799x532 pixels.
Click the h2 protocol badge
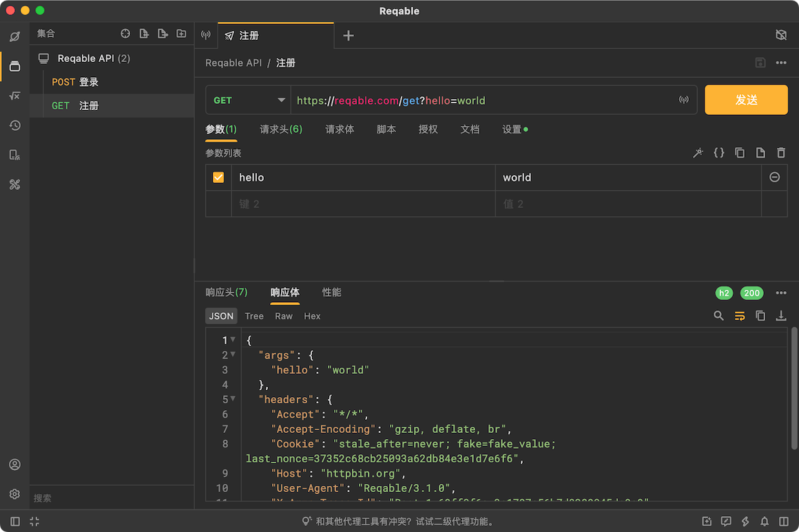coord(724,292)
